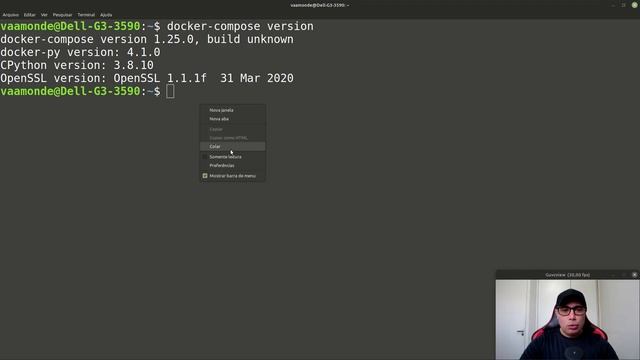Open the Editar menu
Screen dimensions: 640x360
tap(29, 15)
